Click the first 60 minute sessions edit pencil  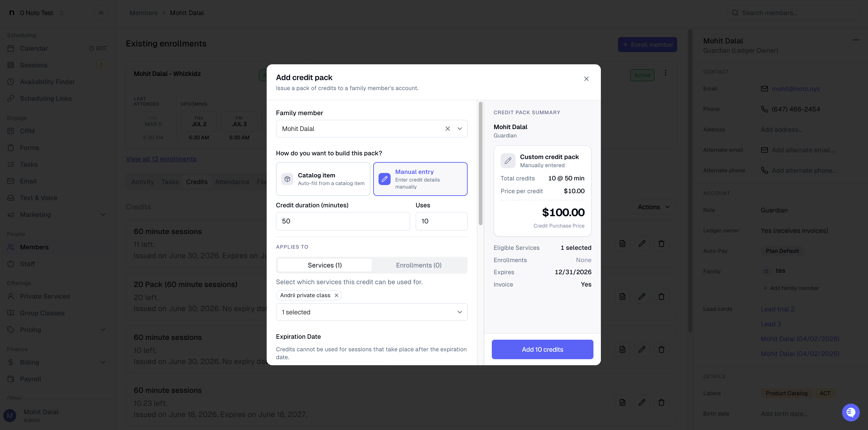tap(641, 244)
